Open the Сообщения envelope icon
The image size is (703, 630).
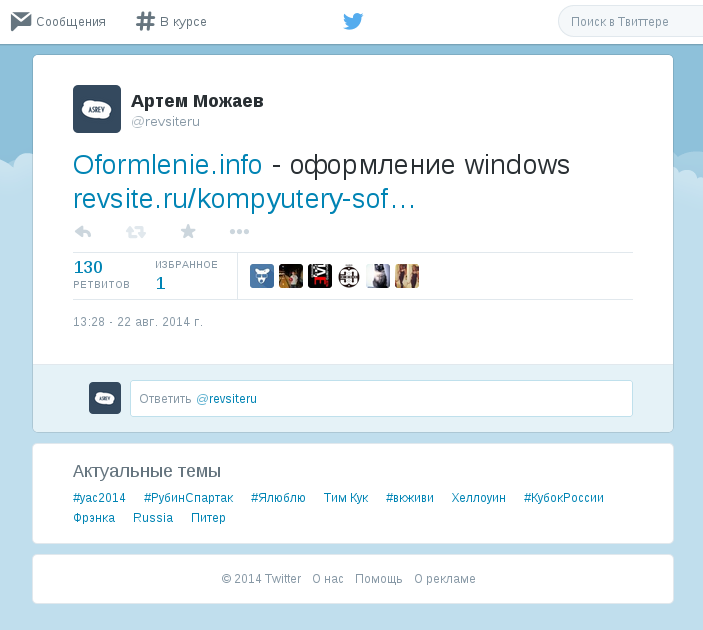click(21, 22)
